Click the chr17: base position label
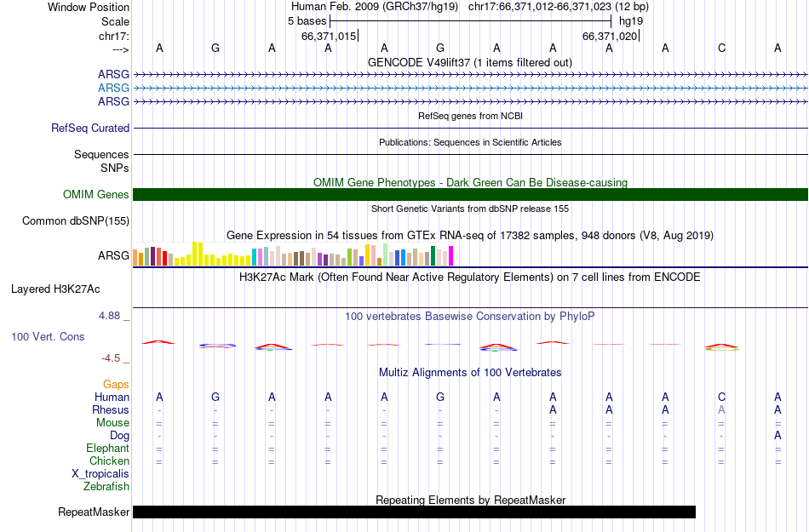This screenshot has height=532, width=809. click(x=114, y=36)
